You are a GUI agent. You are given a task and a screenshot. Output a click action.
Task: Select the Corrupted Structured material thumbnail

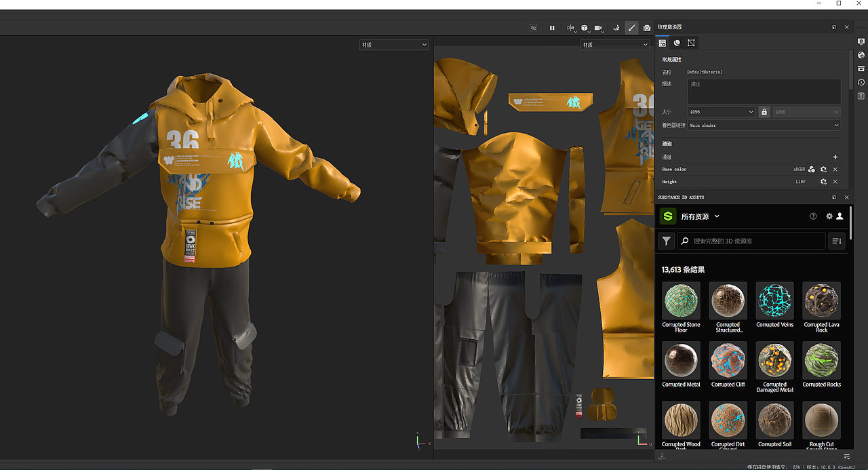728,300
